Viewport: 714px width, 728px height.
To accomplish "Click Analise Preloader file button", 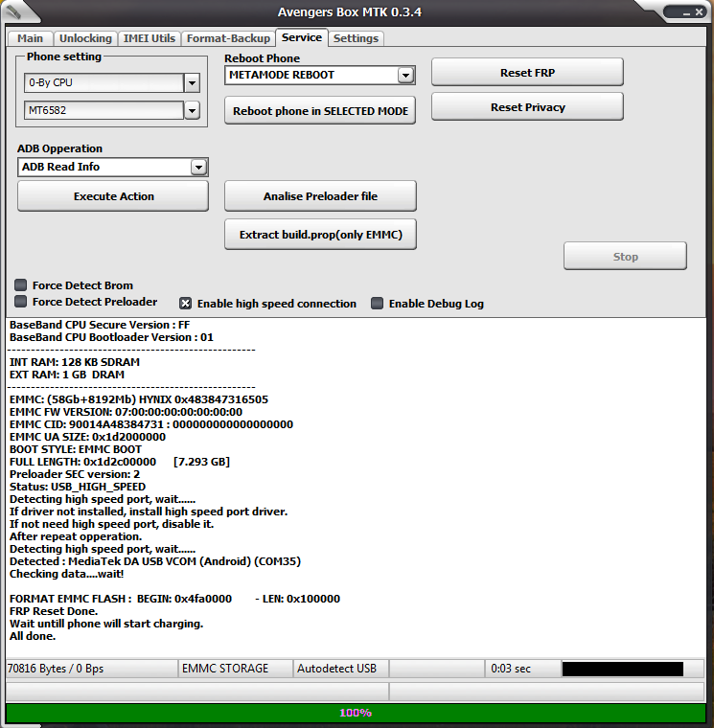I will click(x=320, y=196).
